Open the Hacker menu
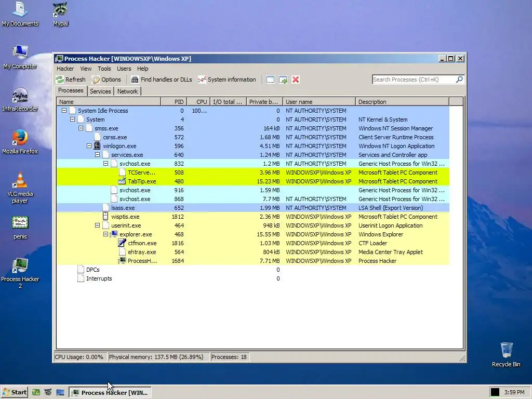Screen dimensions: 532x399 click(65, 69)
